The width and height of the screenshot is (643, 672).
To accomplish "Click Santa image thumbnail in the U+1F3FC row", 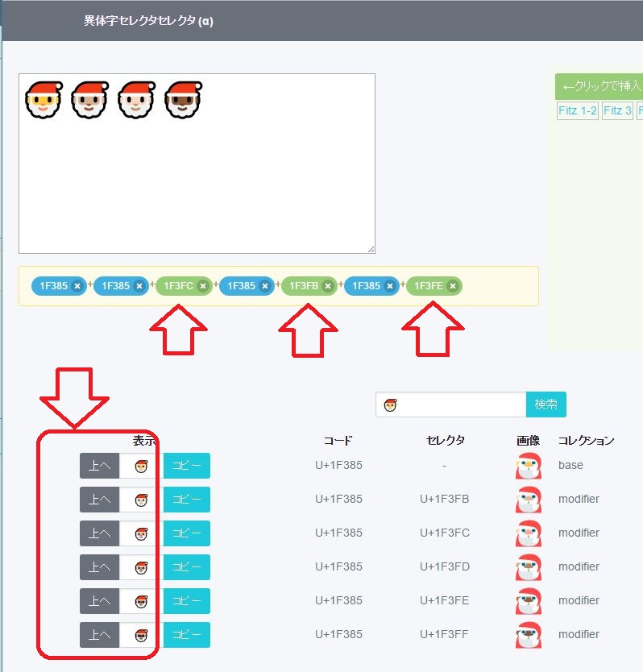I will click(x=529, y=533).
